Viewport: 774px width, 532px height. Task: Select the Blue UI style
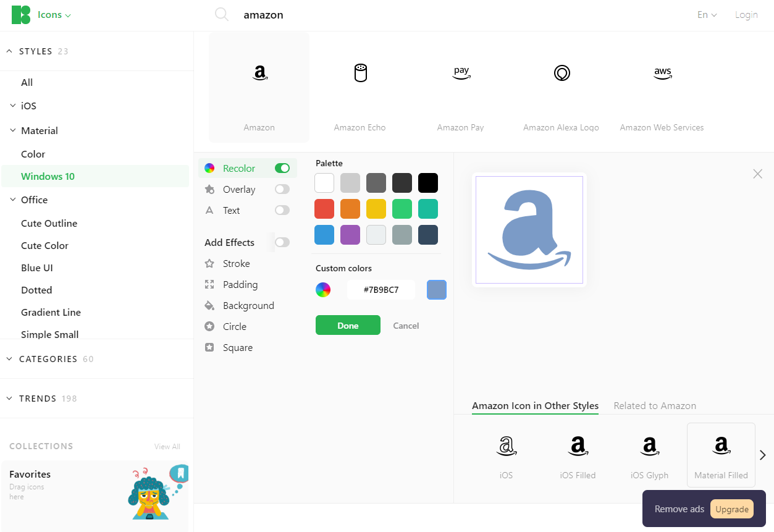37,268
